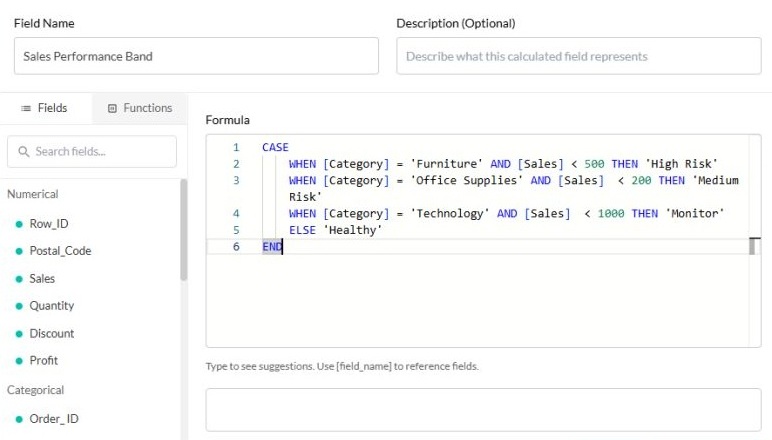This screenshot has height=440, width=772.
Task: Click line number 4 in the gutter
Action: click(x=236, y=214)
